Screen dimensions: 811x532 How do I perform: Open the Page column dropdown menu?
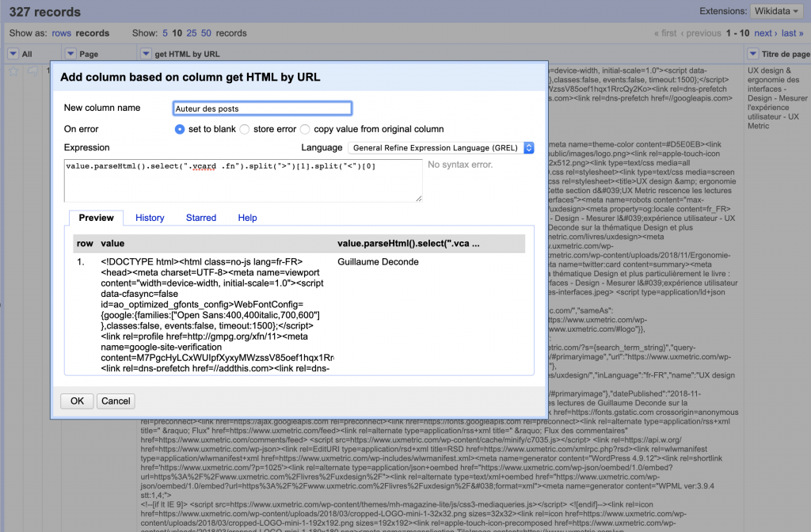(x=70, y=54)
